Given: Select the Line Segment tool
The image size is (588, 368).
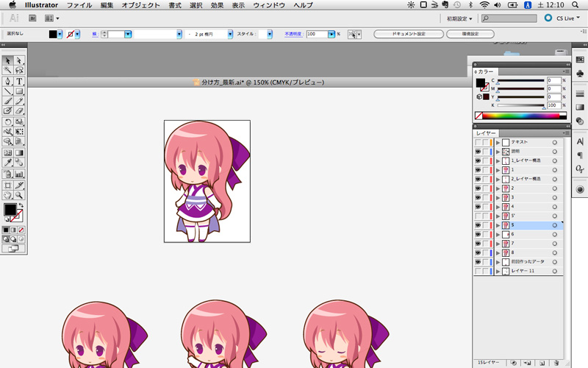Looking at the screenshot, I should click(x=7, y=91).
